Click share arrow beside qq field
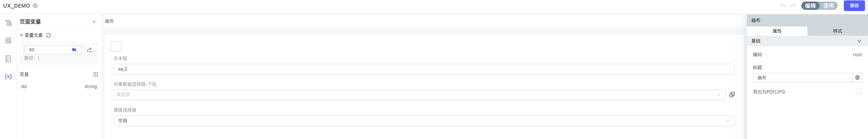 [89, 50]
